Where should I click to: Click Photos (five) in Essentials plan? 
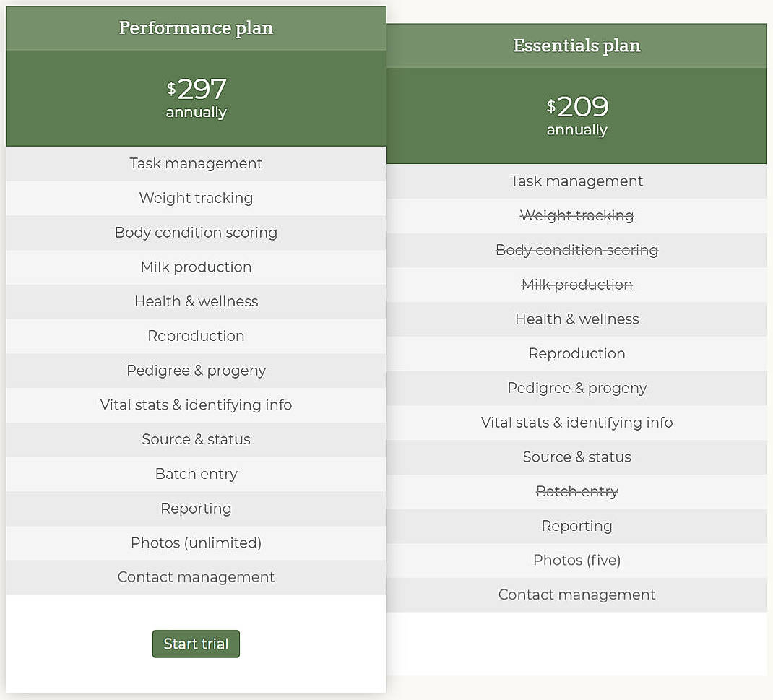click(x=576, y=560)
